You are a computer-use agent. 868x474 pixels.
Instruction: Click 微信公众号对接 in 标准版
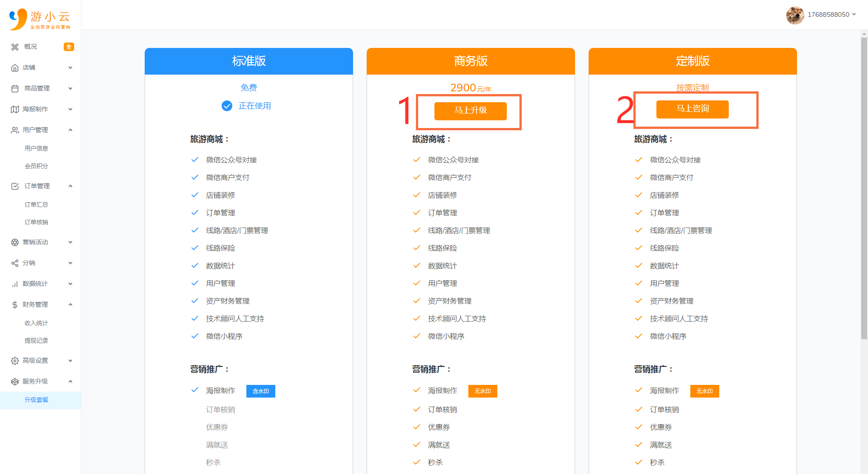(x=231, y=160)
